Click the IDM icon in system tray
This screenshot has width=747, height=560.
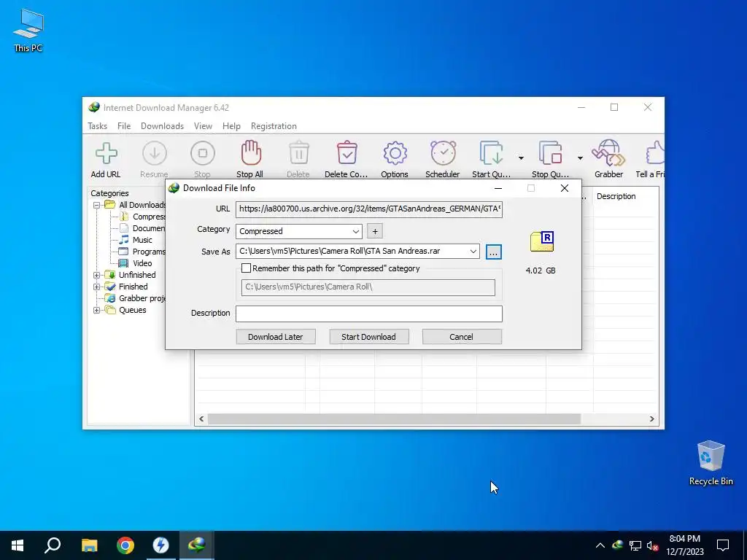[x=618, y=545]
